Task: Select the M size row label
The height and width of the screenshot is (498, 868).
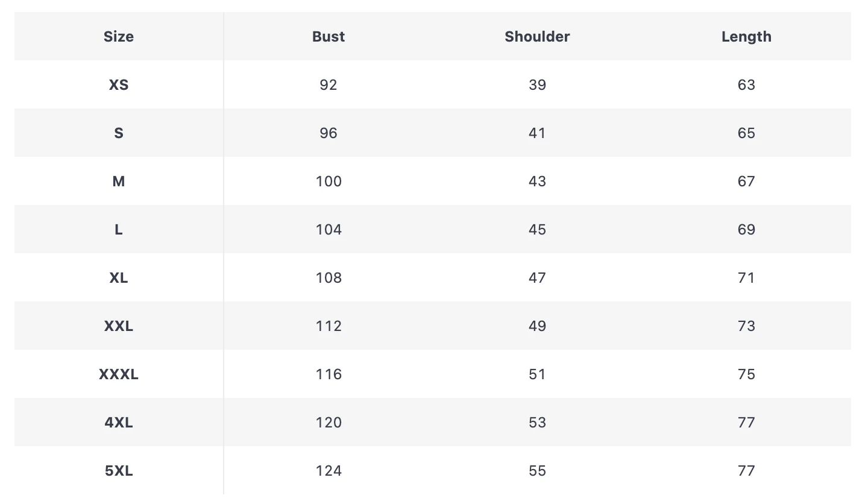Action: [x=119, y=181]
